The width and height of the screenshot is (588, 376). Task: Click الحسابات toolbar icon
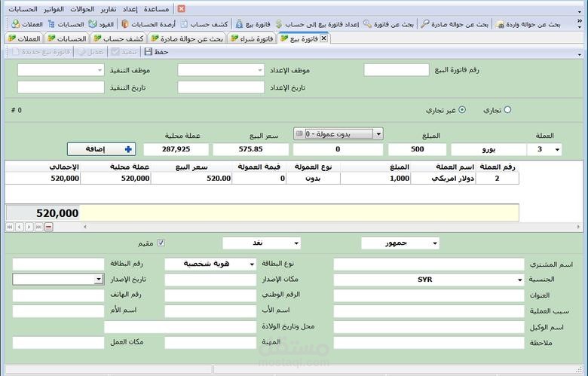(x=51, y=24)
